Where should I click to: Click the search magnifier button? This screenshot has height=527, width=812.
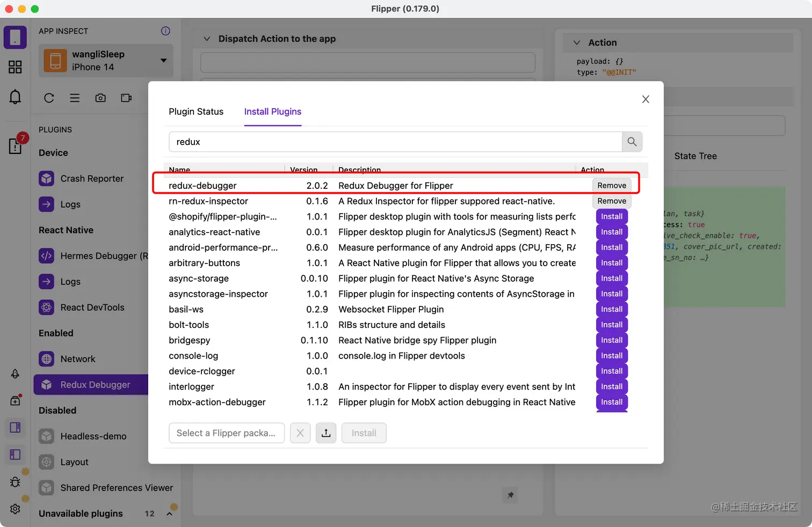tap(632, 142)
